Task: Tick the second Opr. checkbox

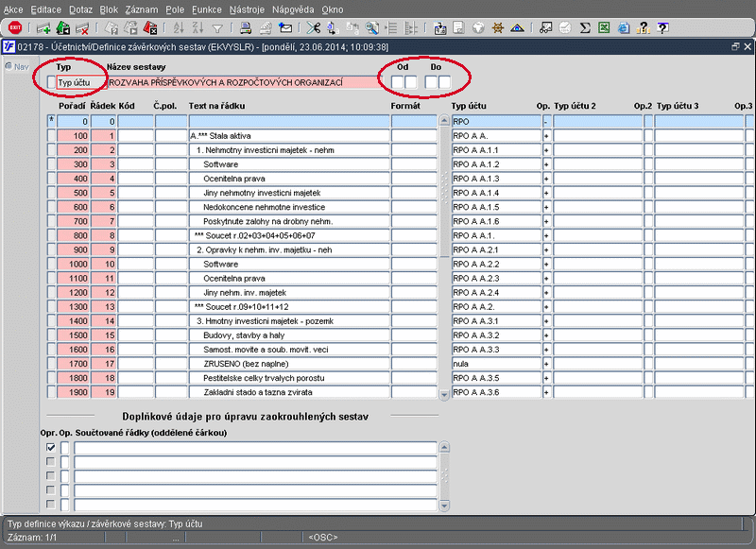Action: point(51,462)
